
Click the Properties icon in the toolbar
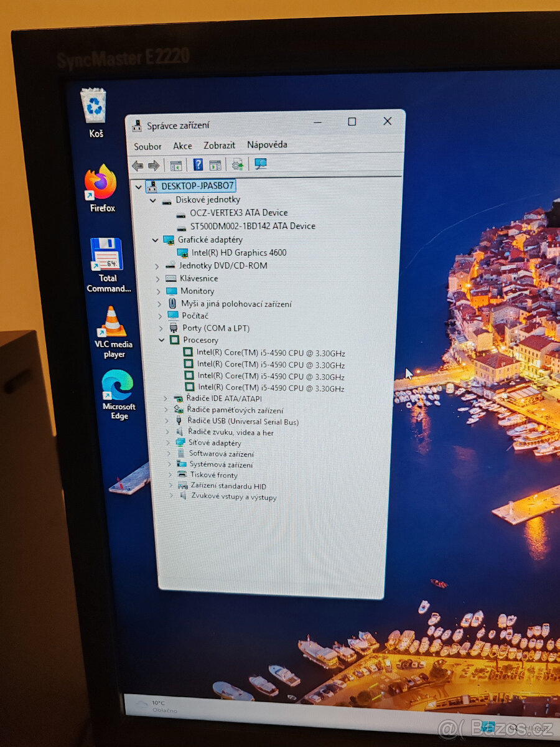[215, 164]
